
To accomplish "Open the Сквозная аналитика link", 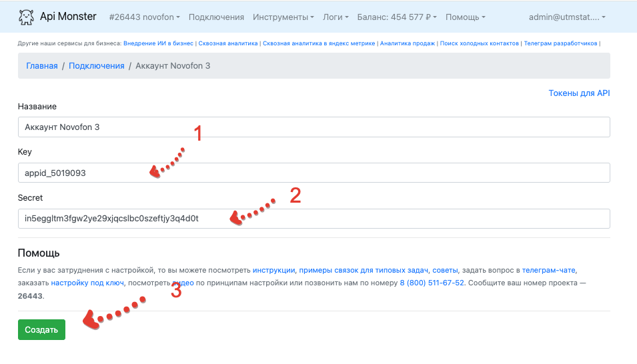I will (x=228, y=43).
